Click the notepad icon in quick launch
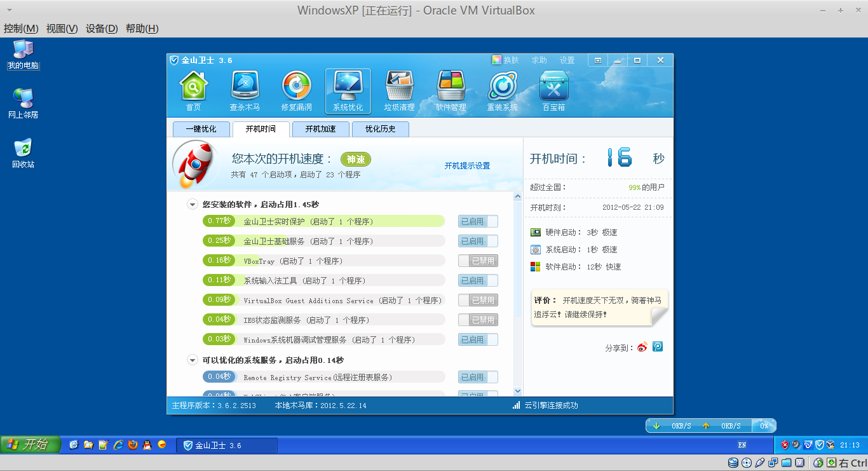This screenshot has width=868, height=471. 103,445
